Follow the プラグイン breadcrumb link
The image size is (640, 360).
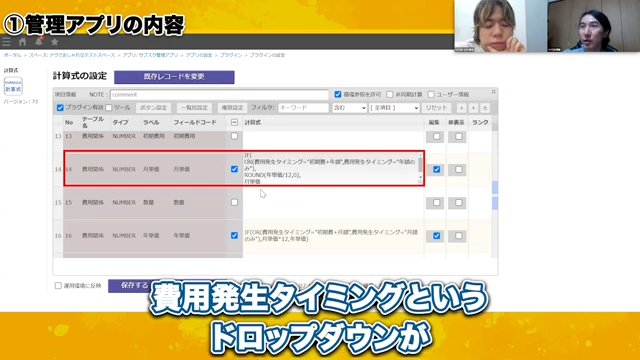(231, 55)
